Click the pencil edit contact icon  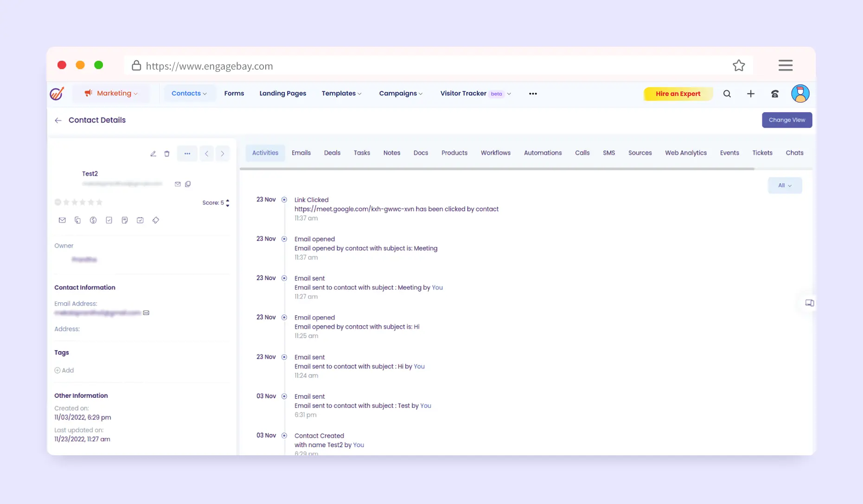(x=153, y=153)
